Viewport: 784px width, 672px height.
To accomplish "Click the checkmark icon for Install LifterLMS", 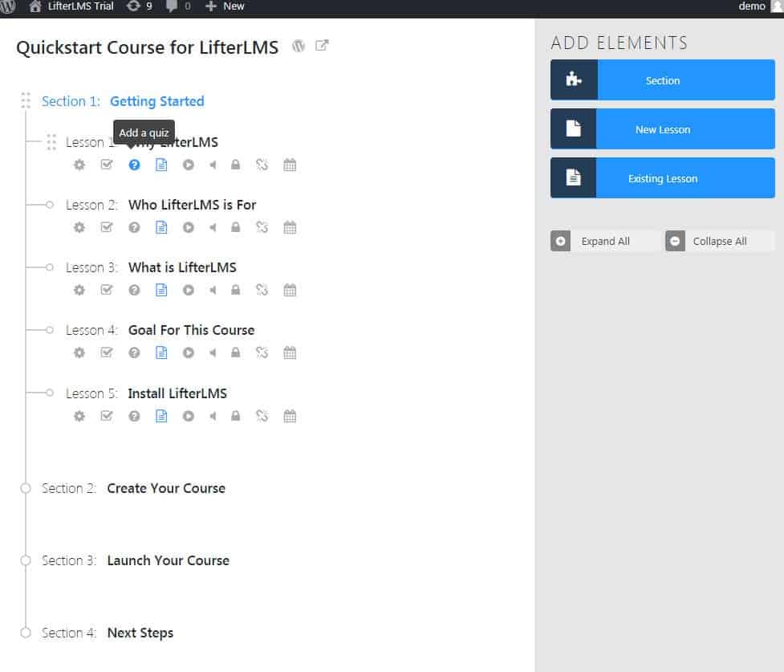I will coord(107,416).
